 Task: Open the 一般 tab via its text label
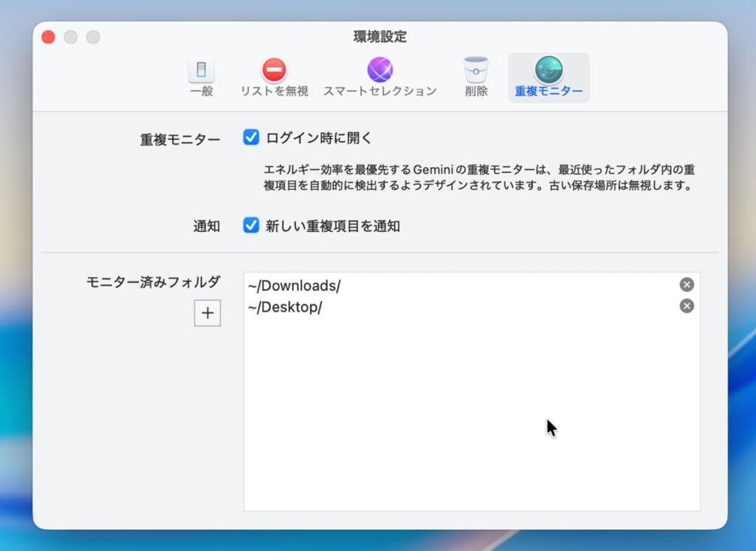(201, 92)
